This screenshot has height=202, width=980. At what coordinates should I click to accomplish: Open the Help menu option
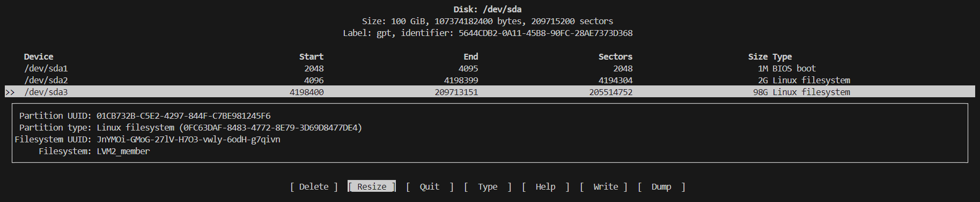546,186
